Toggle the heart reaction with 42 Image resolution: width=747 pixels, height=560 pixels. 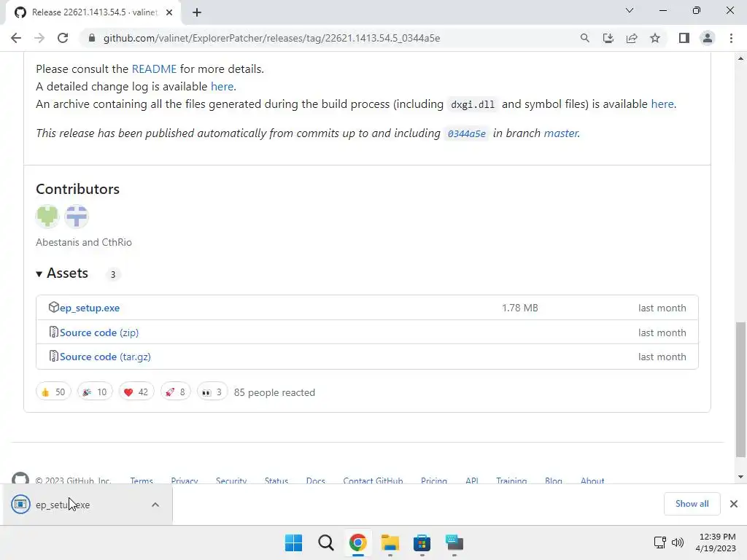coord(136,392)
